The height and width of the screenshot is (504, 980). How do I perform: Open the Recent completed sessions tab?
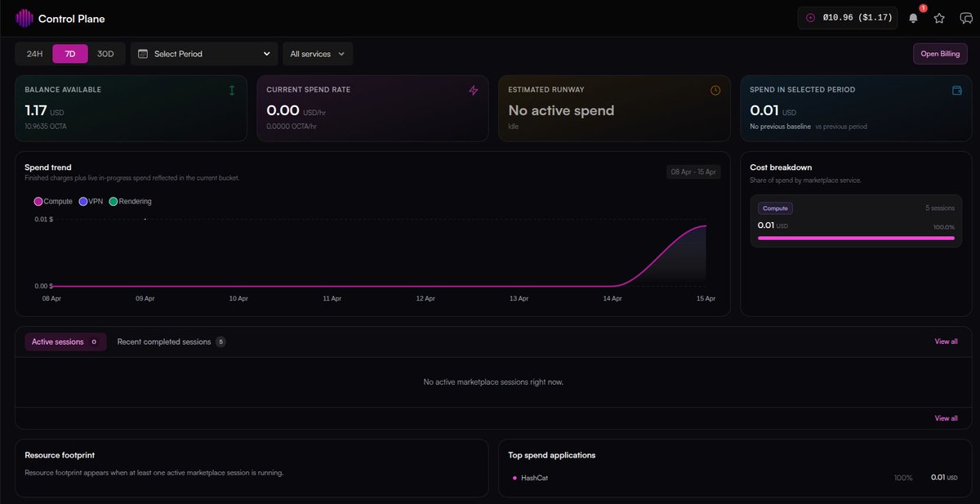[x=171, y=341]
